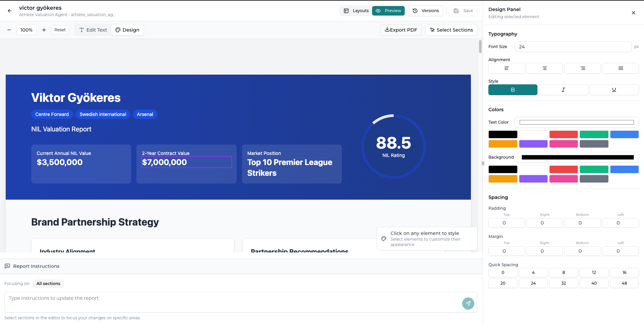Choose red background swatch

pos(564,169)
